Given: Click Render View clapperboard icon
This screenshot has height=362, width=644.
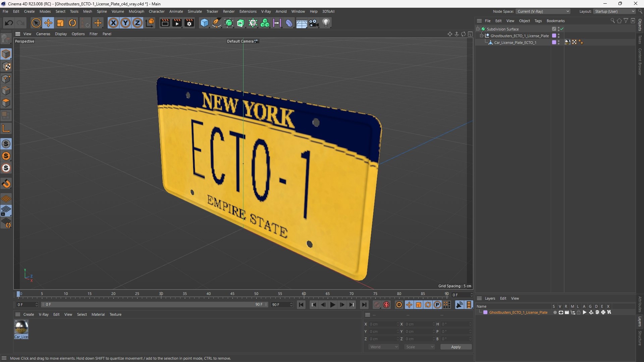Looking at the screenshot, I should click(x=165, y=23).
